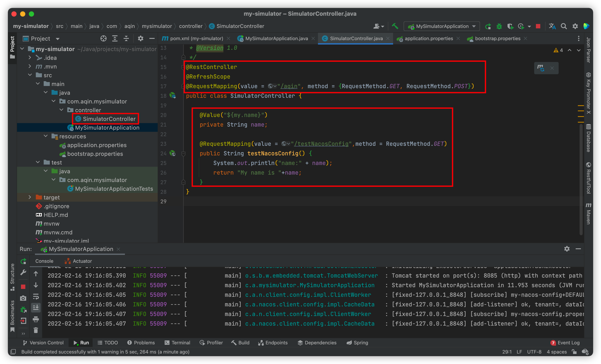This screenshot has width=601, height=364.
Task: Toggle the Structure tool window stripe button
Action: tap(12, 277)
